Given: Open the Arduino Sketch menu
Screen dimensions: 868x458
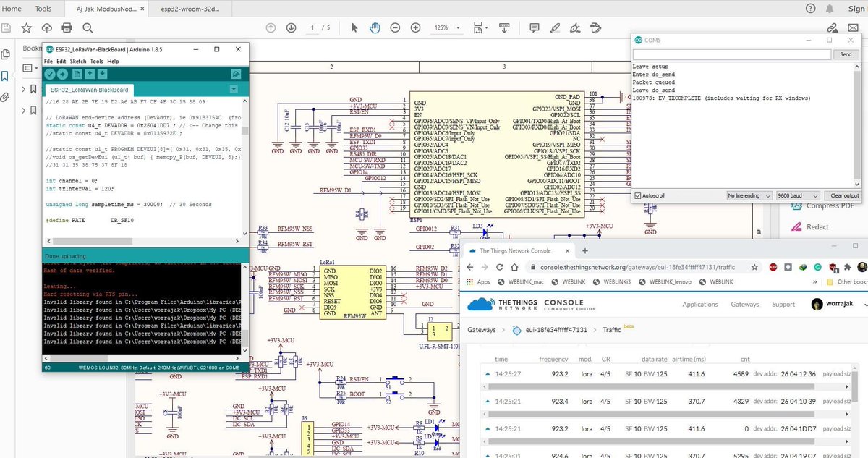Looking at the screenshot, I should (x=78, y=62).
